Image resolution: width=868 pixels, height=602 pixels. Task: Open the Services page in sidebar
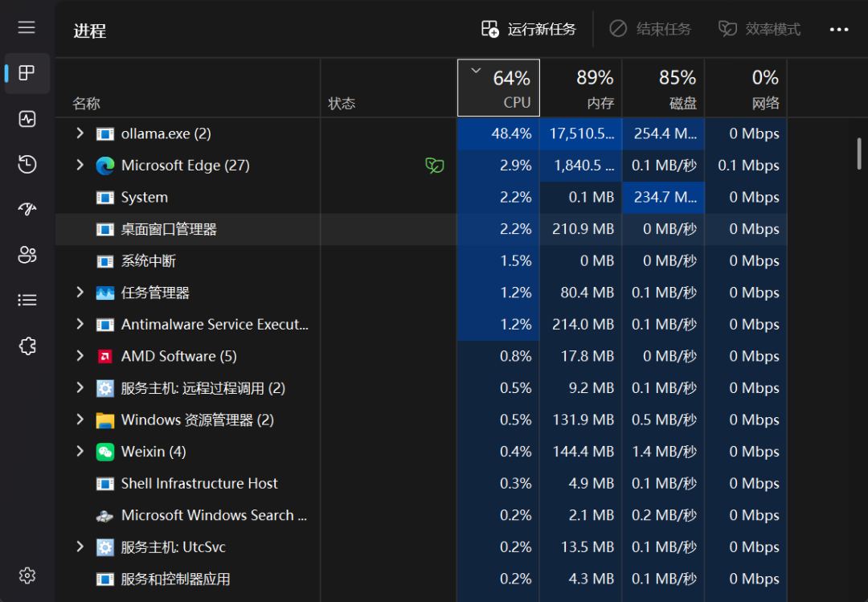27,346
